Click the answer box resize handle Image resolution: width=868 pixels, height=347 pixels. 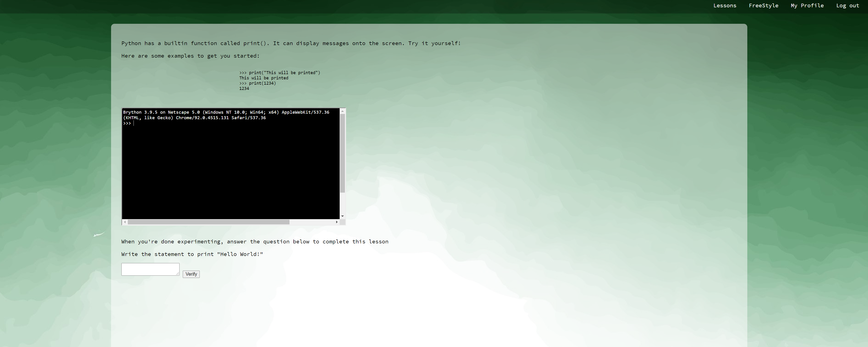click(x=177, y=274)
